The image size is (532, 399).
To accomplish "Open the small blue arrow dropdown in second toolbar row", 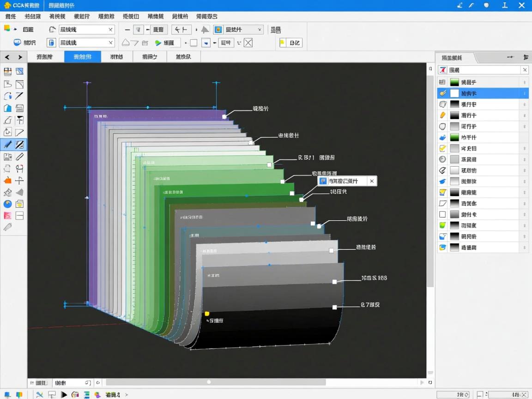I will [206, 43].
